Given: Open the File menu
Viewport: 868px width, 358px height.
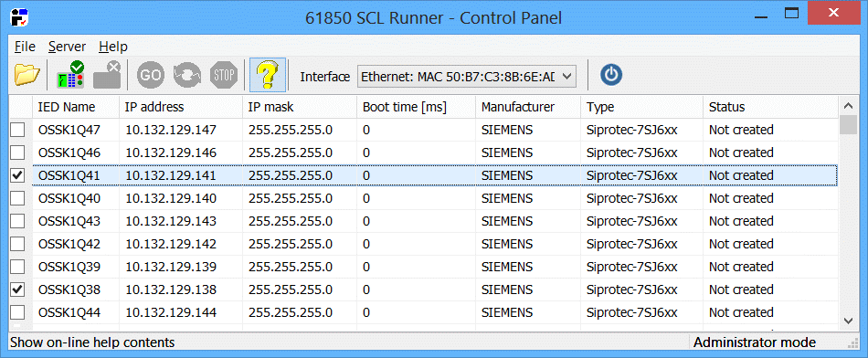Looking at the screenshot, I should (25, 47).
